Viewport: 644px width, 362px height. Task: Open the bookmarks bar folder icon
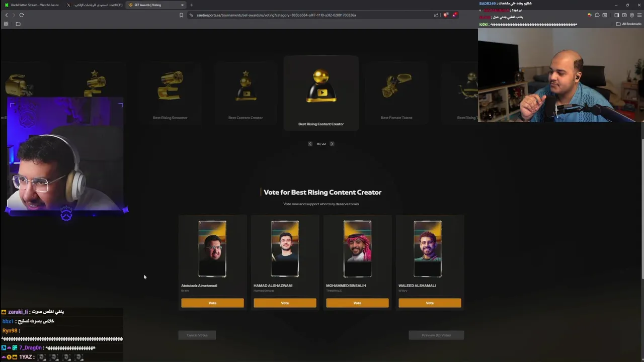(18, 24)
